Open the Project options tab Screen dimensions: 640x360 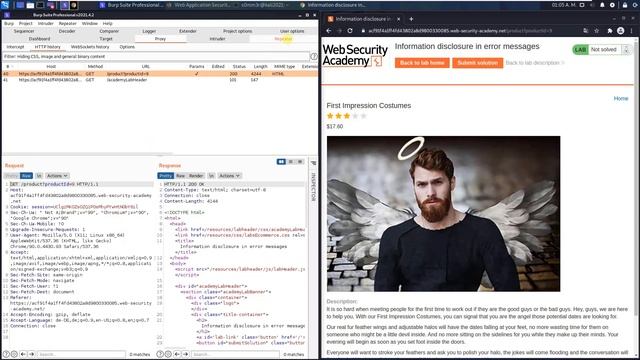pos(238,31)
